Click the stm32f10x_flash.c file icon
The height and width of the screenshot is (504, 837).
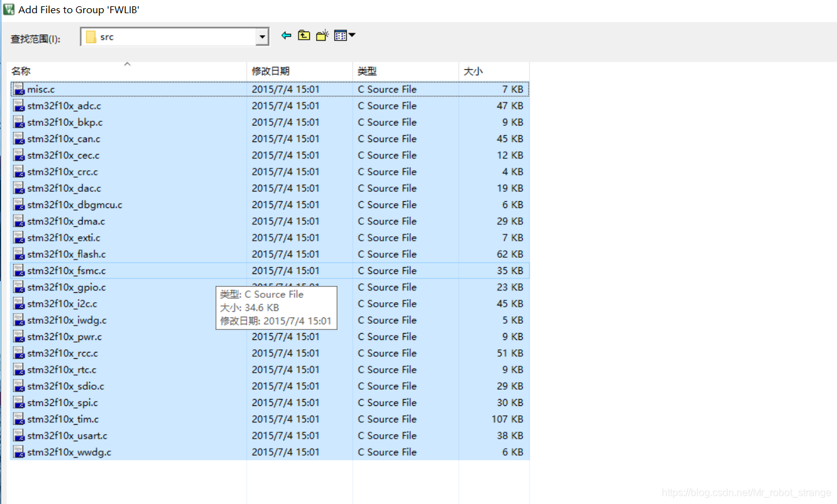click(19, 254)
